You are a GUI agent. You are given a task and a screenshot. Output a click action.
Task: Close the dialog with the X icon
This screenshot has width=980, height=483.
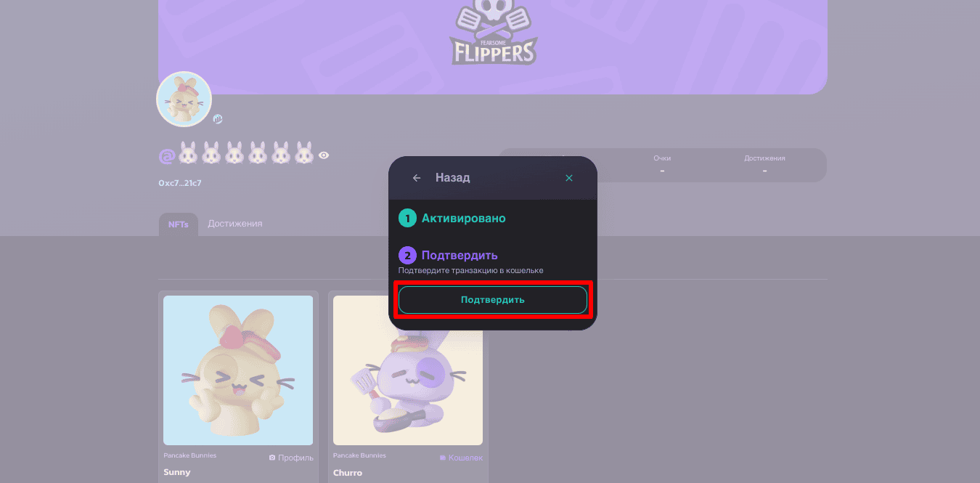[x=569, y=178]
